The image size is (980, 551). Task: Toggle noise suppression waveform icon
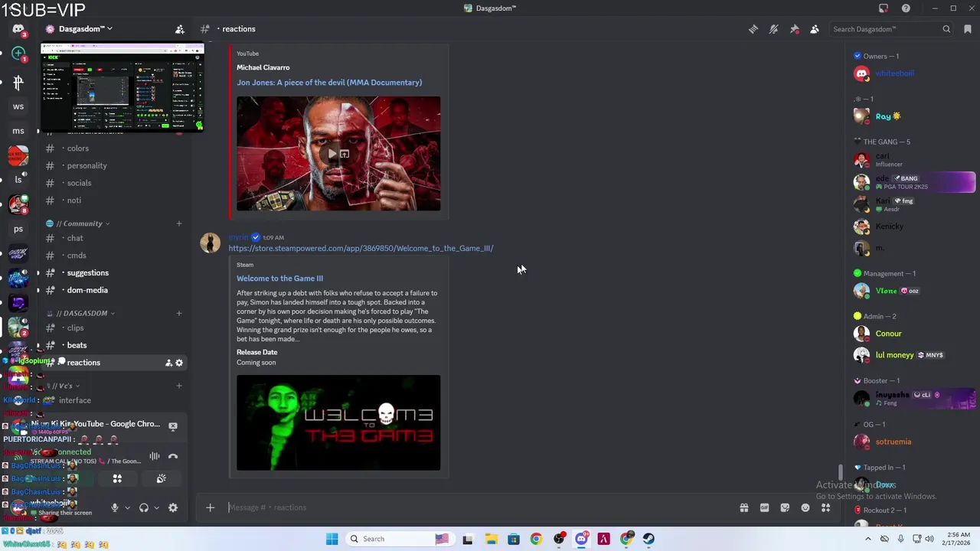click(155, 456)
